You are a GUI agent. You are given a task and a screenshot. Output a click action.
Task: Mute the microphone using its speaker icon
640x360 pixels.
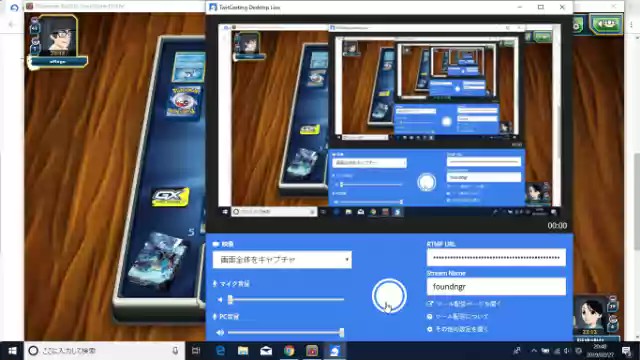[x=220, y=300]
